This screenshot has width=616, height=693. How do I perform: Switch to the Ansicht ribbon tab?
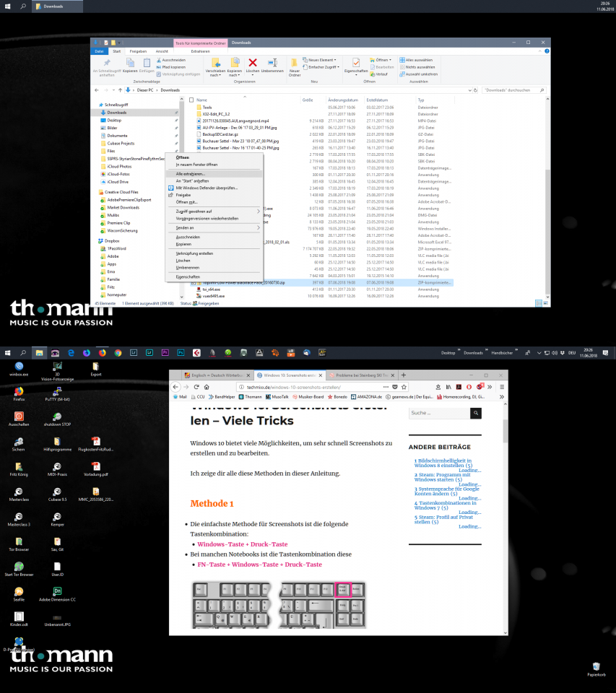162,51
